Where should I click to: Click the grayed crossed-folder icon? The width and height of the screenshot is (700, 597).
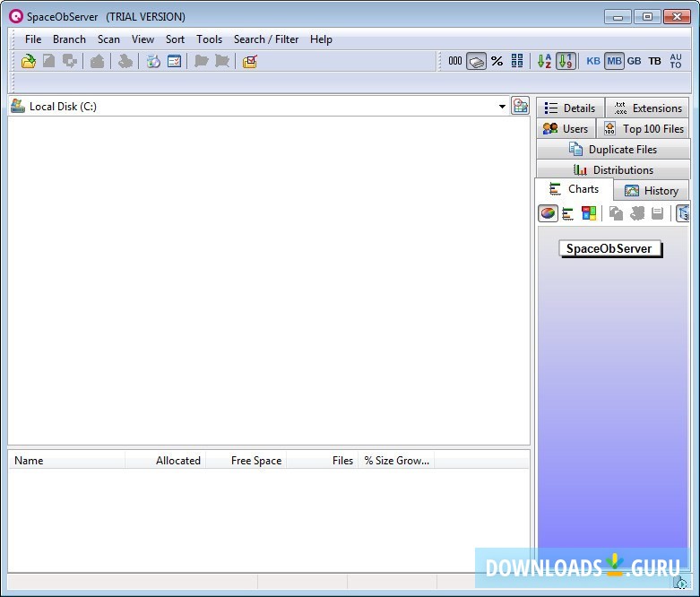tap(222, 61)
